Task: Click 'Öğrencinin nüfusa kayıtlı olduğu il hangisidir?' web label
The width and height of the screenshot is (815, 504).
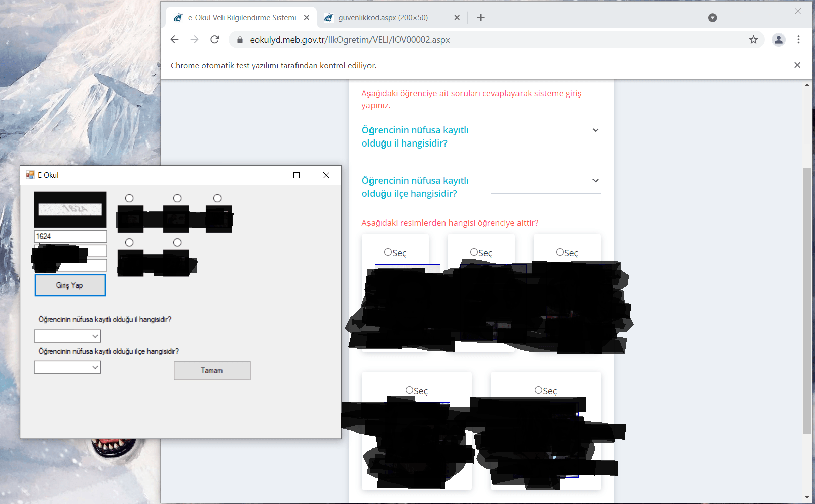Action: tap(415, 136)
